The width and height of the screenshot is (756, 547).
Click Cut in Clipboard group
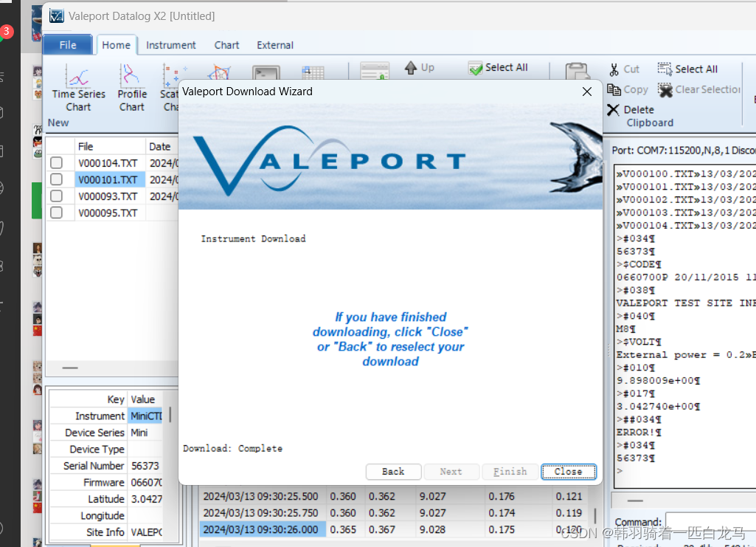click(x=624, y=69)
